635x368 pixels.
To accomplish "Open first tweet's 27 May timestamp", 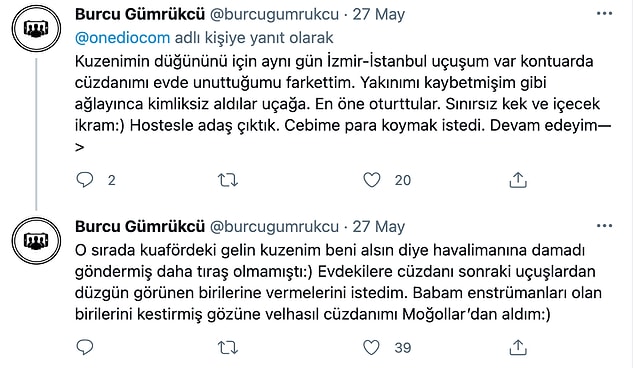I will point(379,15).
